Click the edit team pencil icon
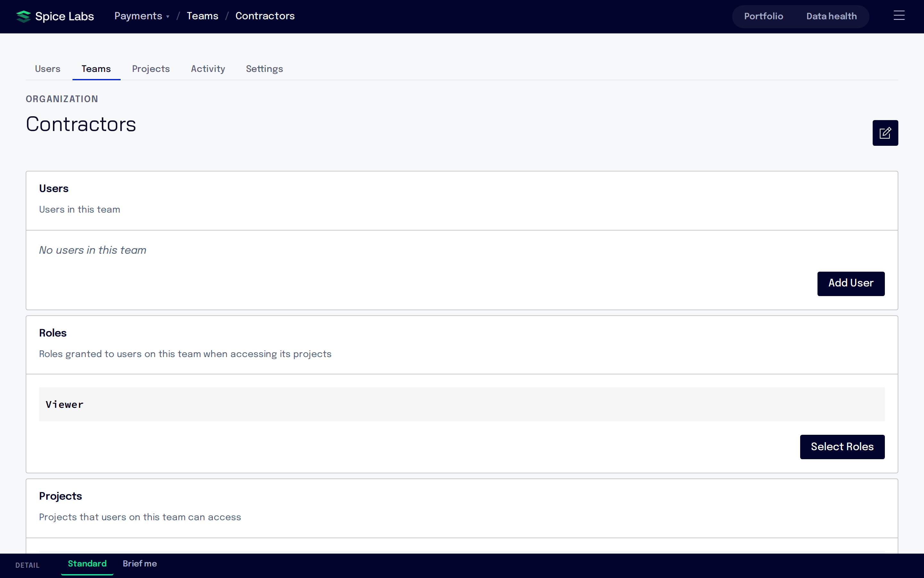Viewport: 924px width, 578px height. pyautogui.click(x=885, y=133)
